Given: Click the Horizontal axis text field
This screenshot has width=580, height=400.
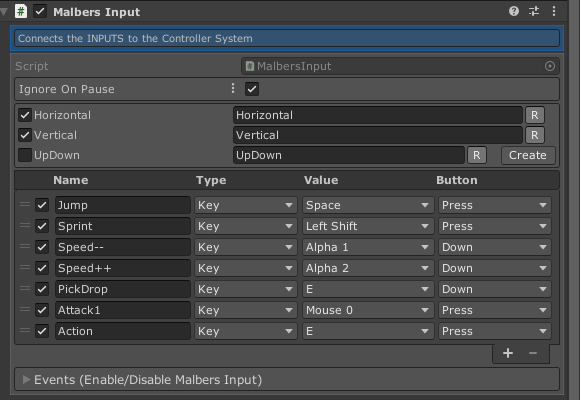Looking at the screenshot, I should [378, 115].
